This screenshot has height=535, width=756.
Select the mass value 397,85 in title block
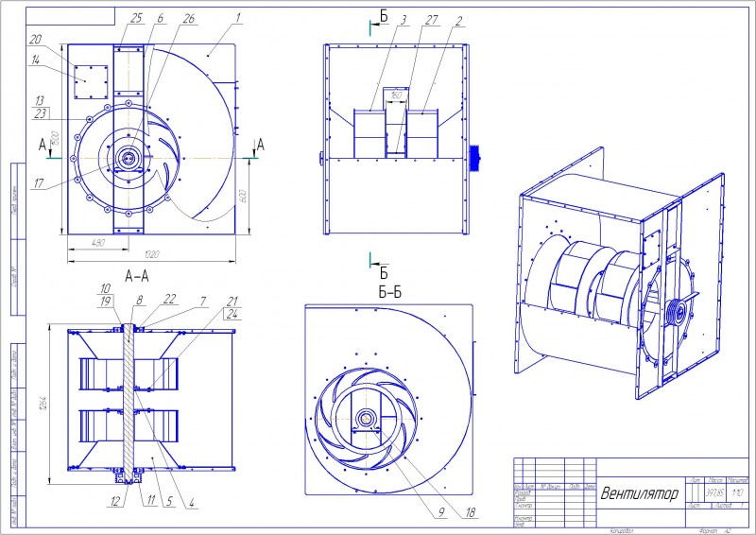coord(714,493)
